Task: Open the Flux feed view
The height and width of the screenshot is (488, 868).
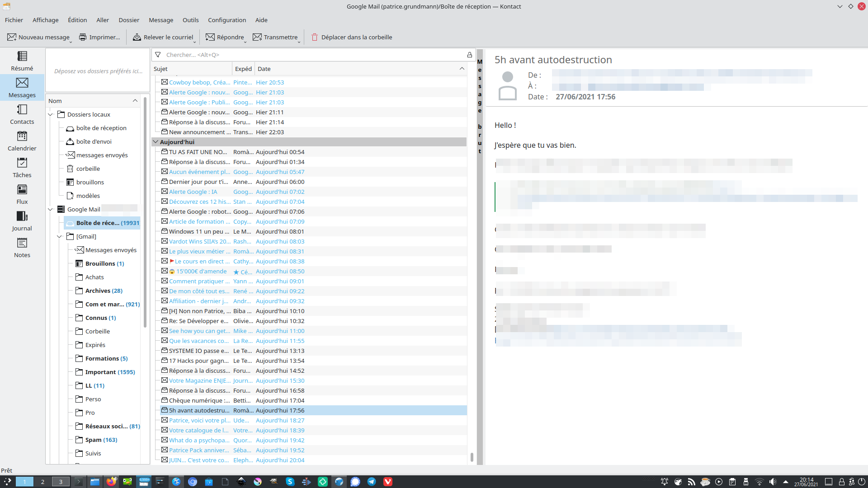Action: point(22,194)
